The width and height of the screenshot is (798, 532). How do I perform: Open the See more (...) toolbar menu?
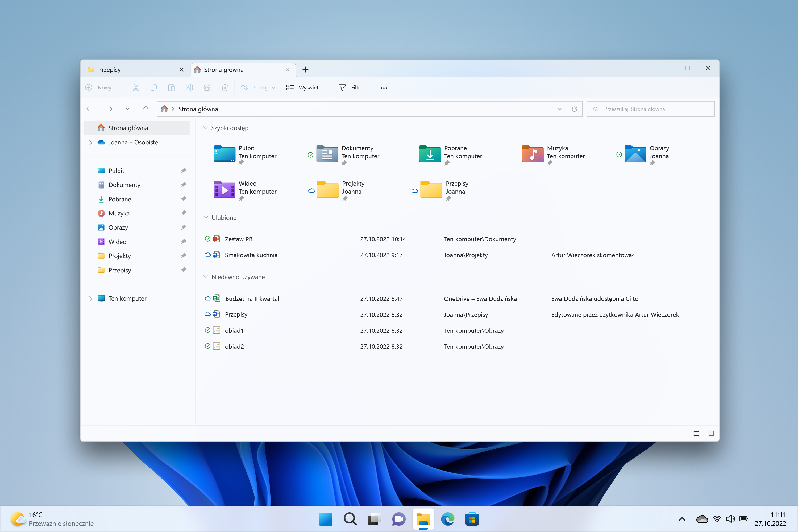384,88
